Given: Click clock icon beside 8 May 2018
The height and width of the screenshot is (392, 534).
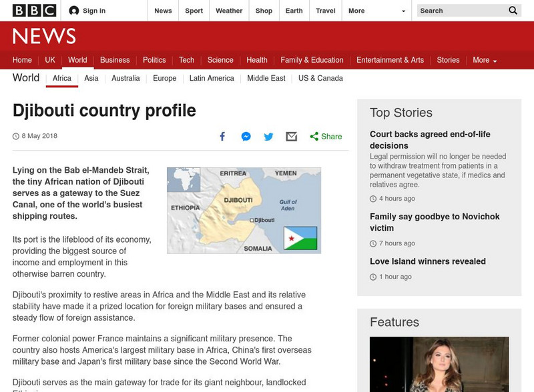Looking at the screenshot, I should click(15, 136).
